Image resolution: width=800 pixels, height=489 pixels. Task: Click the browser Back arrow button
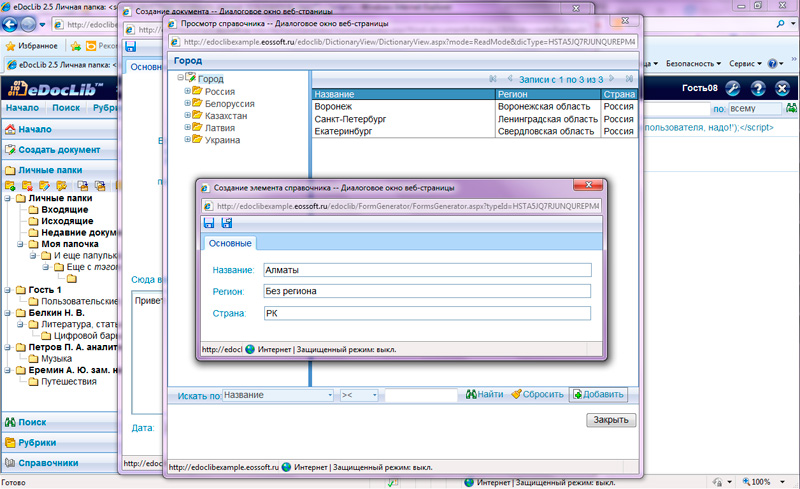pos(10,24)
